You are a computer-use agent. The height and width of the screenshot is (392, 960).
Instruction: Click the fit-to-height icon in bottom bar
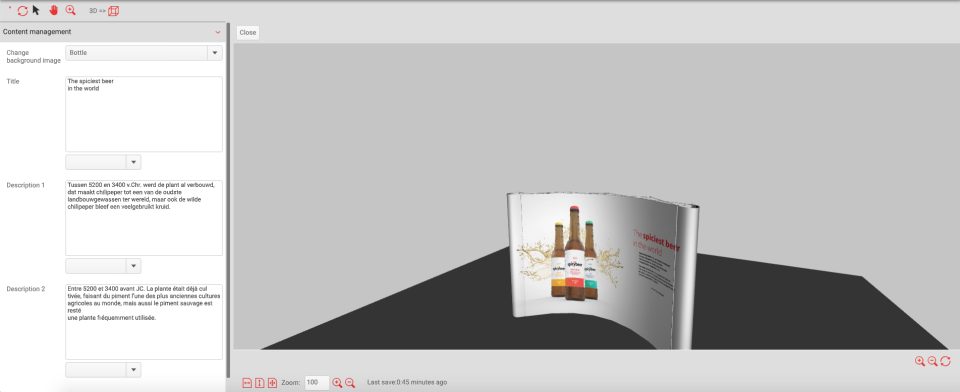(260, 382)
